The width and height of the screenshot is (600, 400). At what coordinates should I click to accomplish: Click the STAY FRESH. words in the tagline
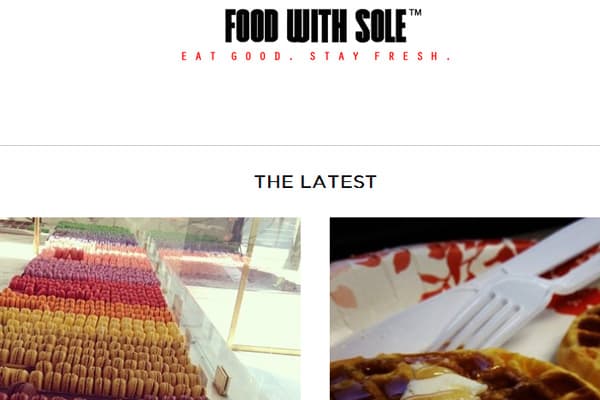click(381, 56)
